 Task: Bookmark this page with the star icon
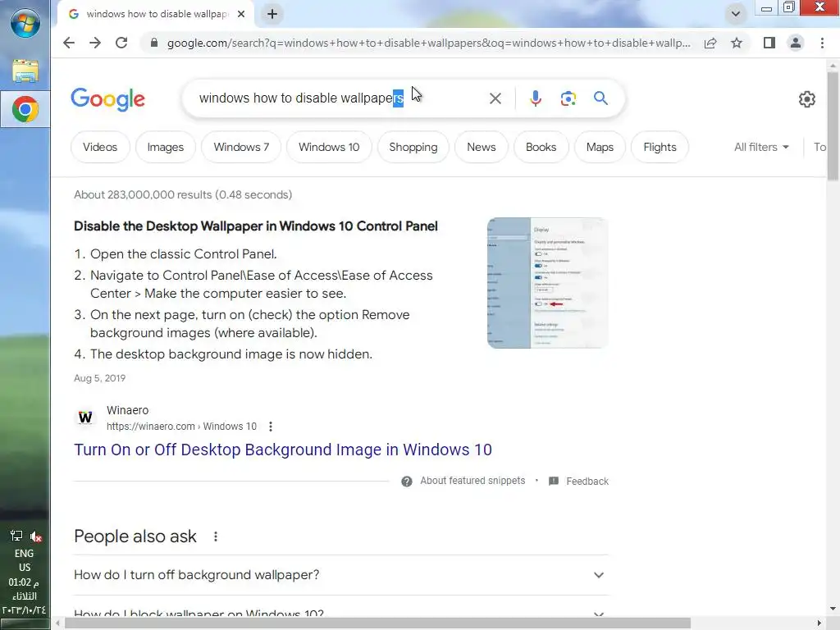[737, 43]
